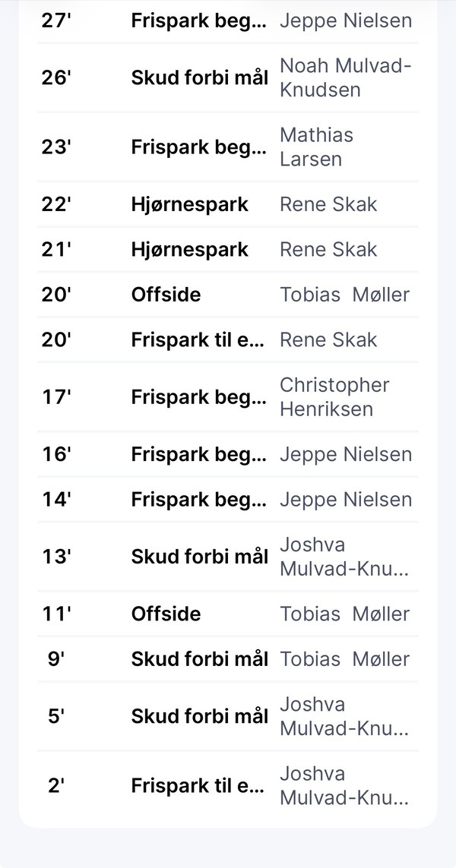The height and width of the screenshot is (868, 456).
Task: Click Joshva Mulvad-Knu... in the 13' row
Action: pyautogui.click(x=344, y=557)
